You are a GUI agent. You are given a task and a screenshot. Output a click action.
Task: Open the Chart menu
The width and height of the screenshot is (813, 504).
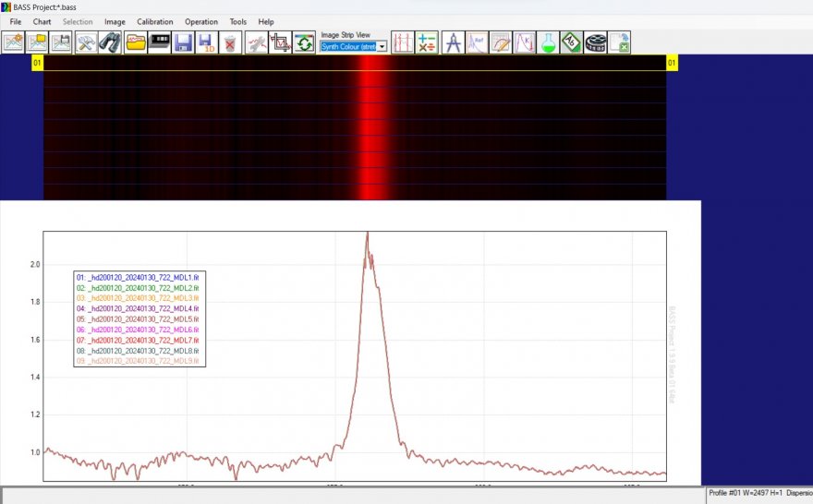(42, 21)
